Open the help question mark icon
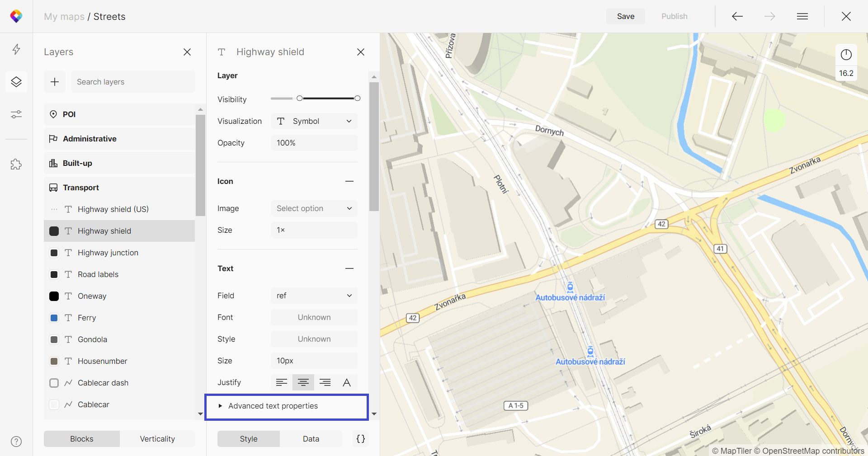Image resolution: width=868 pixels, height=456 pixels. [16, 442]
